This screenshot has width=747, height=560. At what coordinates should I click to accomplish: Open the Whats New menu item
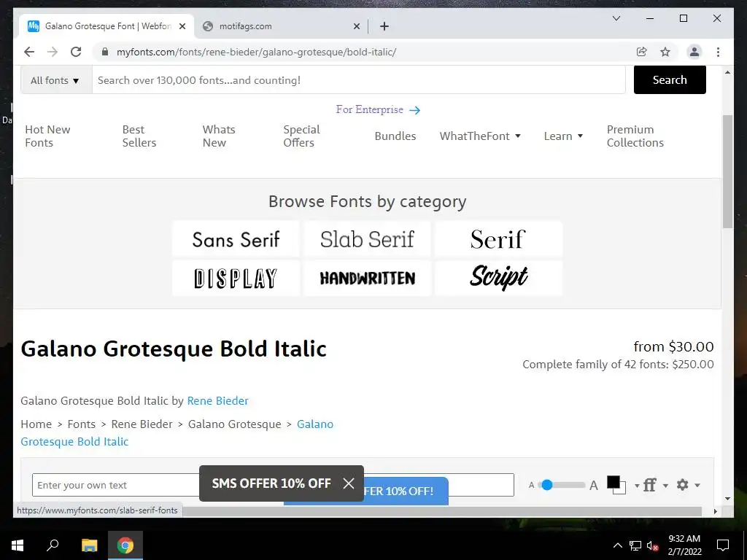[219, 136]
